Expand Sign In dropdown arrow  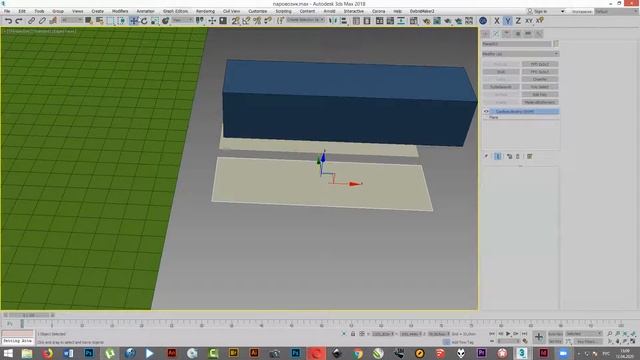point(562,11)
